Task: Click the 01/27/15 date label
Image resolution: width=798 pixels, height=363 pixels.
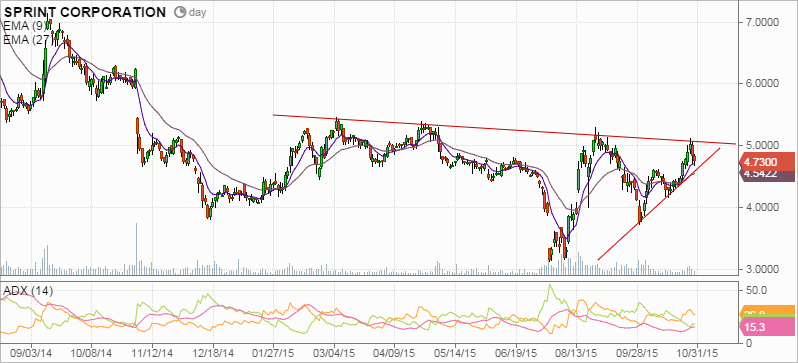Action: 273,352
